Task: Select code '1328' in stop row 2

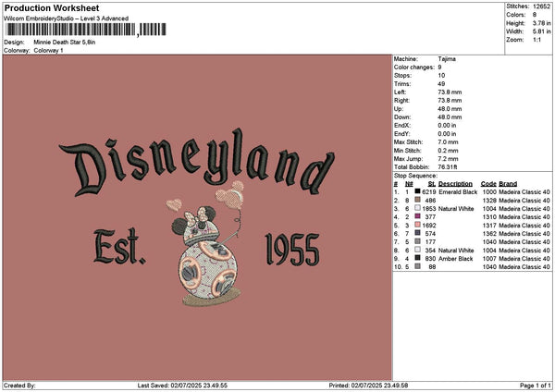Action: point(489,201)
